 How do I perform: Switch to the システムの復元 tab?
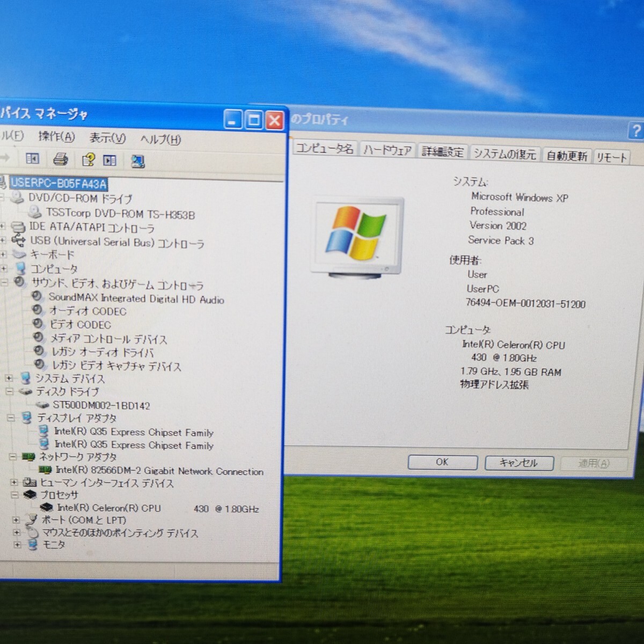[504, 154]
